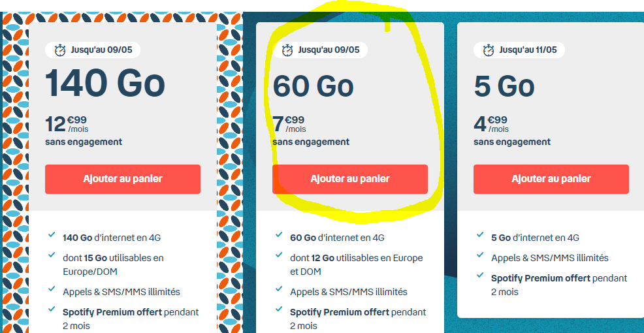
Task: Click the 12€99 per month price
Action: click(66, 123)
